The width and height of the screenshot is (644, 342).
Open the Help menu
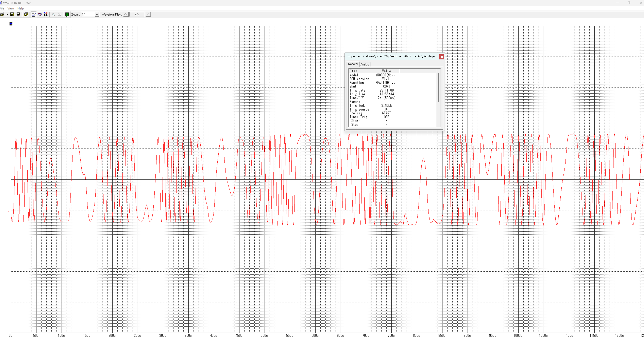pos(20,8)
